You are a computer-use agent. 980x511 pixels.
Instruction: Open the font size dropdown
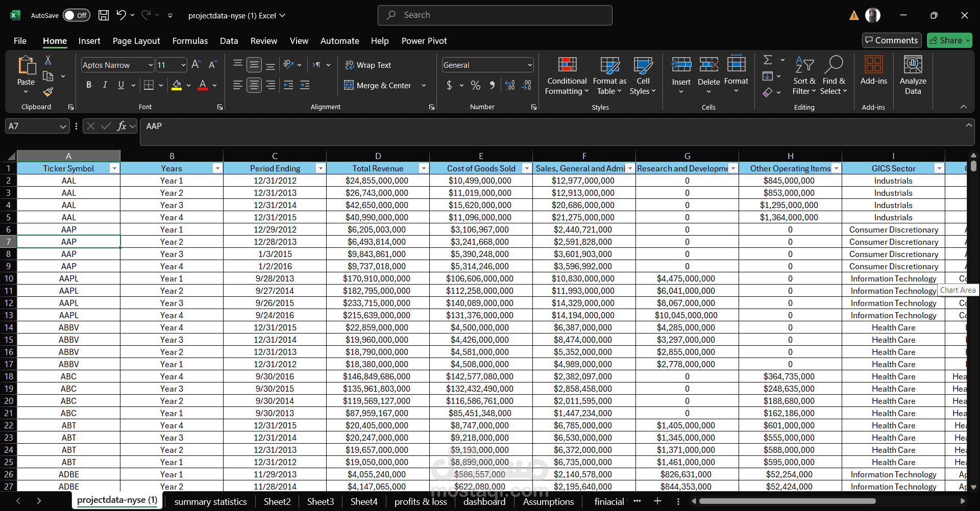tap(183, 65)
